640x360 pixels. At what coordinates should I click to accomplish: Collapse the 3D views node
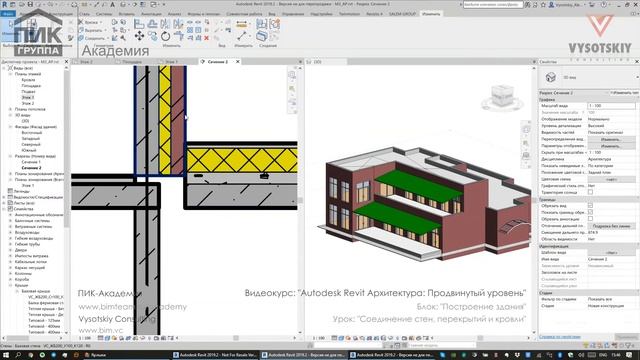click(11, 115)
